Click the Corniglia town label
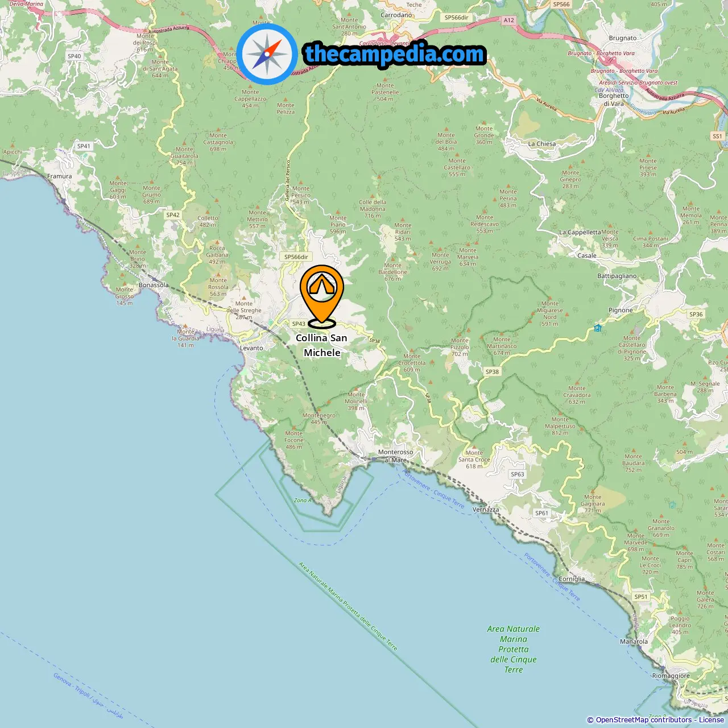Image resolution: width=728 pixels, height=728 pixels. (572, 579)
